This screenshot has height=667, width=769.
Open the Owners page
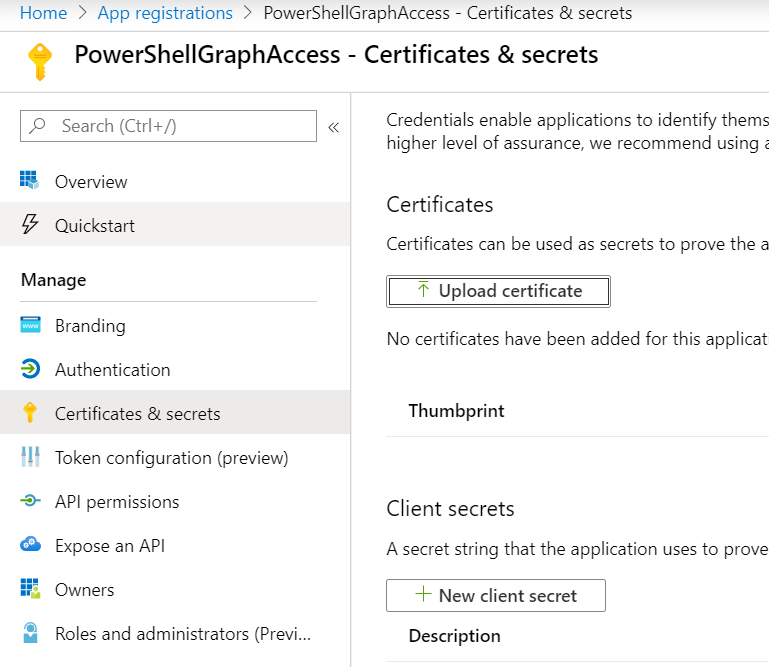pyautogui.click(x=175, y=590)
